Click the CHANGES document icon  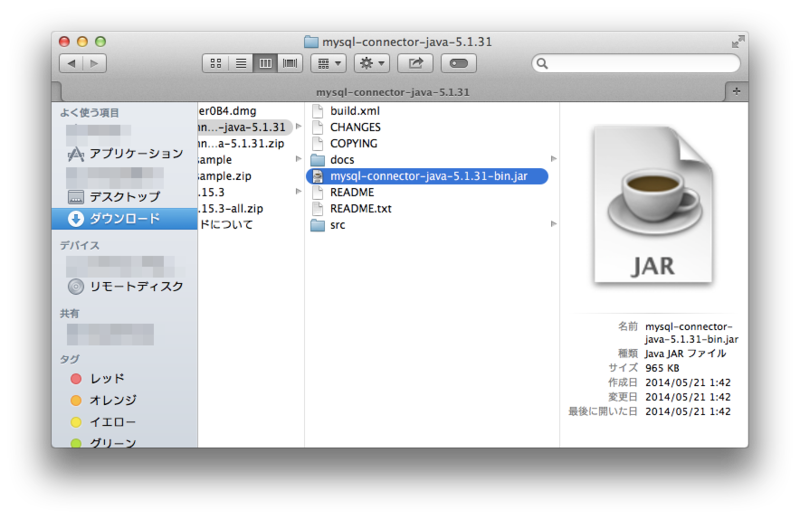tap(318, 127)
